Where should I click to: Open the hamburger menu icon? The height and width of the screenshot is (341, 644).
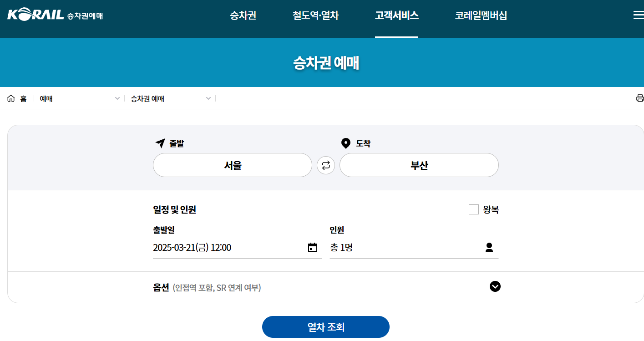coord(639,15)
